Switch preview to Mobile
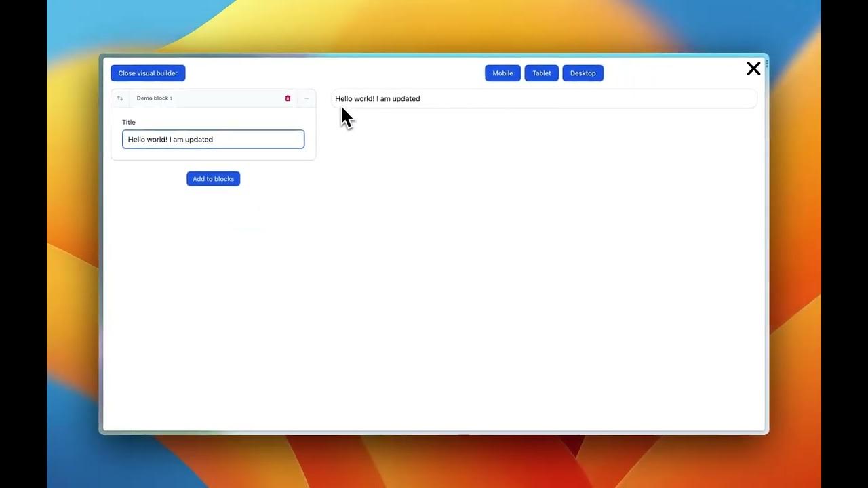 tap(502, 73)
